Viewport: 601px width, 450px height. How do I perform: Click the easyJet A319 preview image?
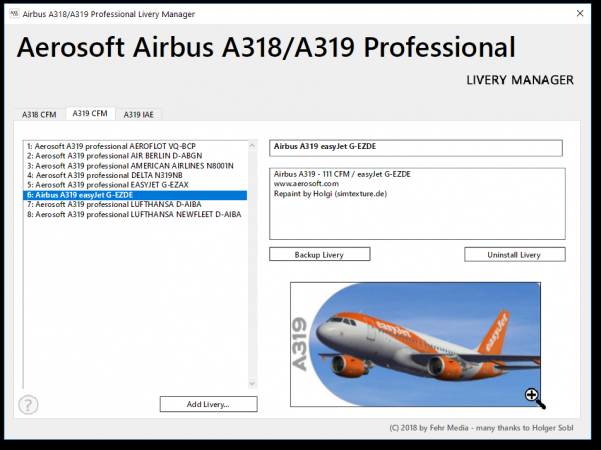coord(415,344)
